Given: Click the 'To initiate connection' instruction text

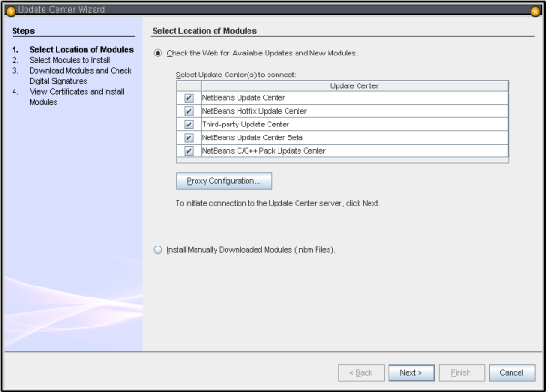Looking at the screenshot, I should (x=278, y=204).
